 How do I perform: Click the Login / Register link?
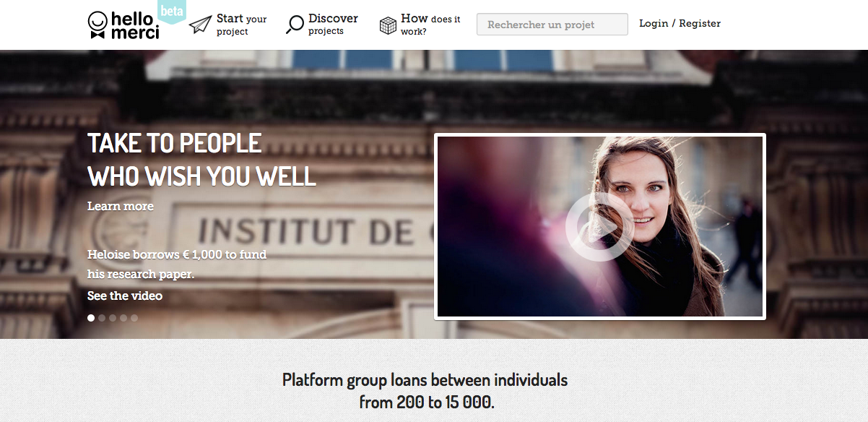[x=680, y=24]
